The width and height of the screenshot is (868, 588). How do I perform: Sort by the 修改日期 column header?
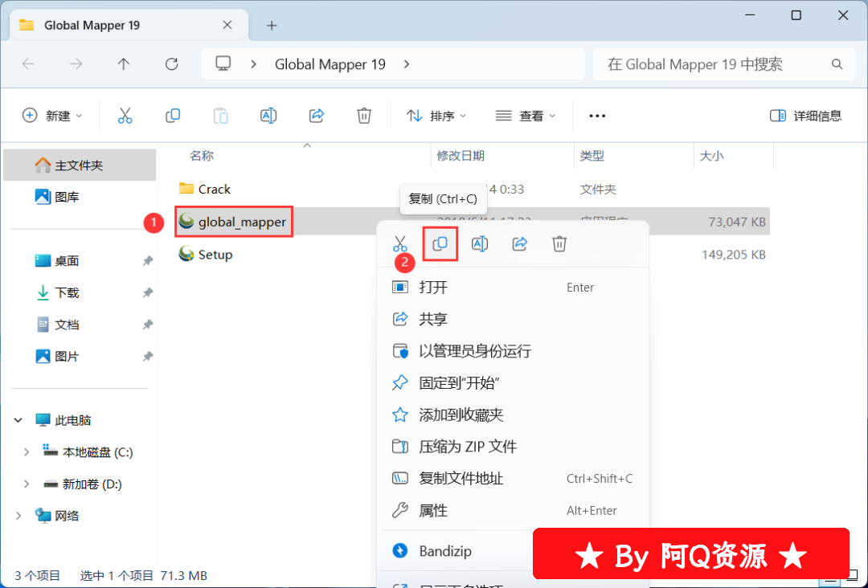[x=461, y=156]
